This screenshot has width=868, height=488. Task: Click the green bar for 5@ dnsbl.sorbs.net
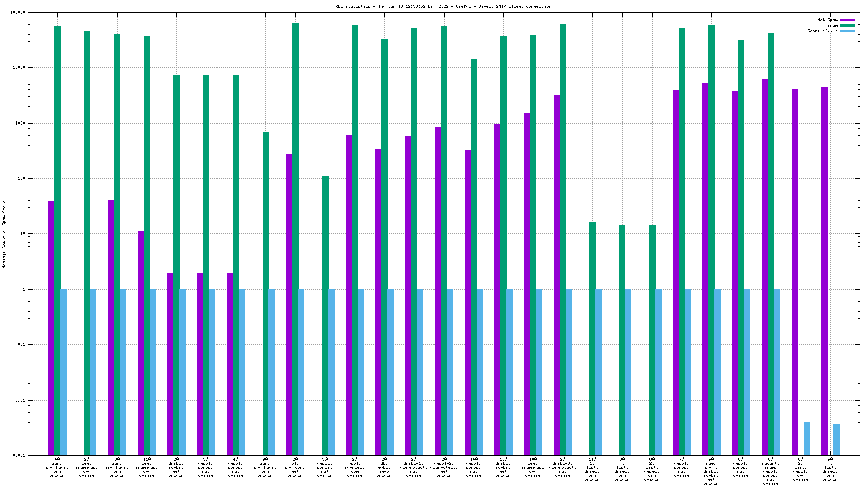click(x=325, y=316)
